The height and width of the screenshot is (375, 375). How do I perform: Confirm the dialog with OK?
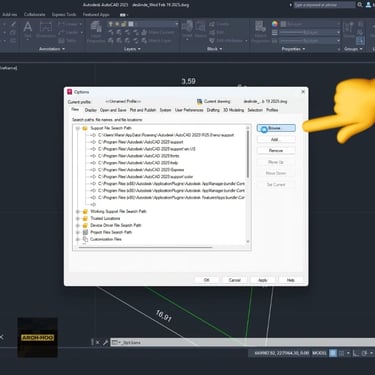pos(206,280)
